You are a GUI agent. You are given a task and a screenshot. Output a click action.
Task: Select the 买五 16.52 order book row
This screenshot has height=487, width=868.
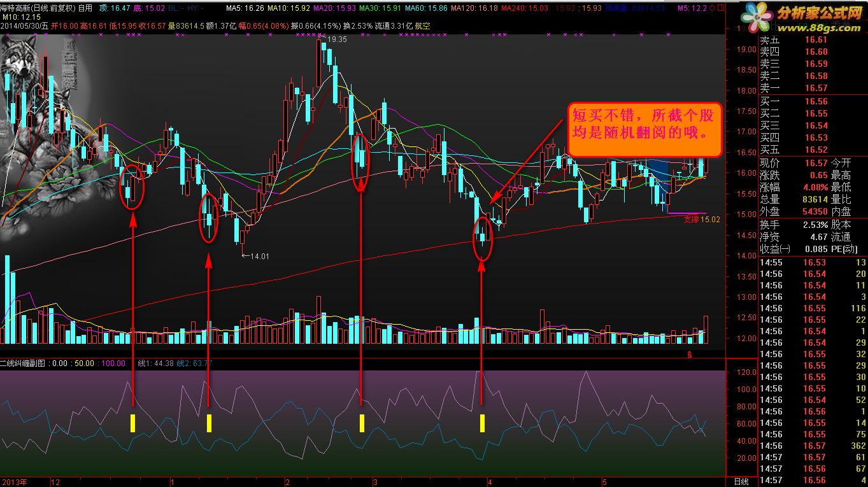tap(813, 150)
